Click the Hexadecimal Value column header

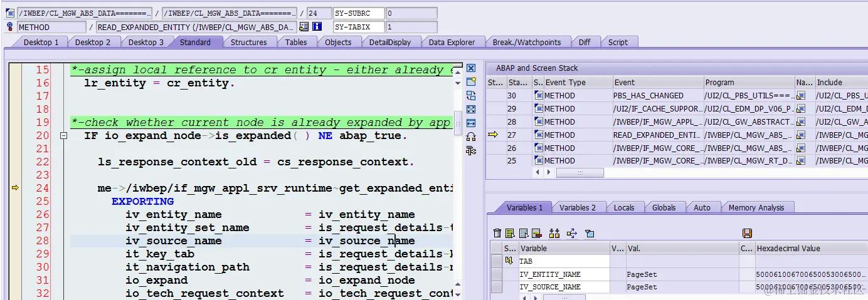812,249
